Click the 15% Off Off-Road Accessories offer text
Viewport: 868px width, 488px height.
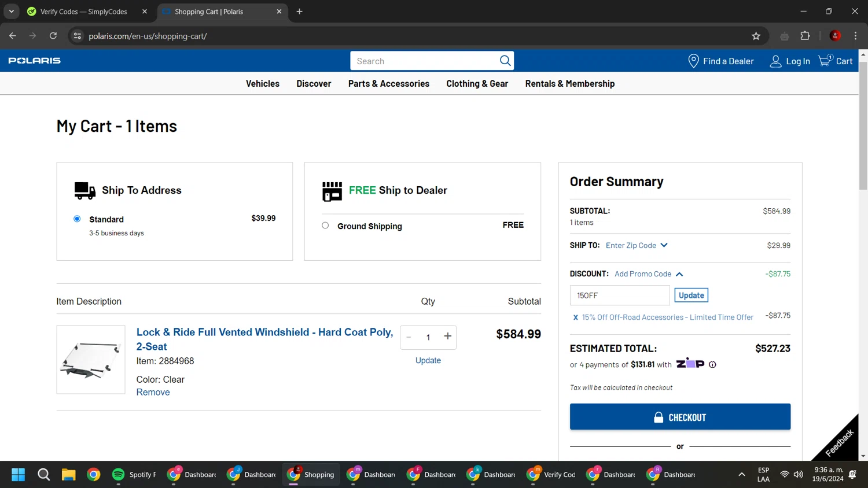point(668,317)
